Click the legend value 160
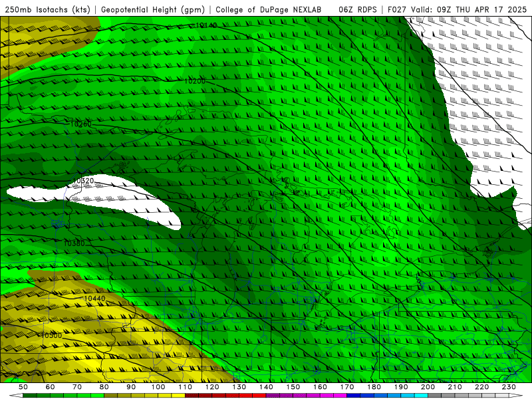Screen dimensions: 532x399 tap(320, 387)
